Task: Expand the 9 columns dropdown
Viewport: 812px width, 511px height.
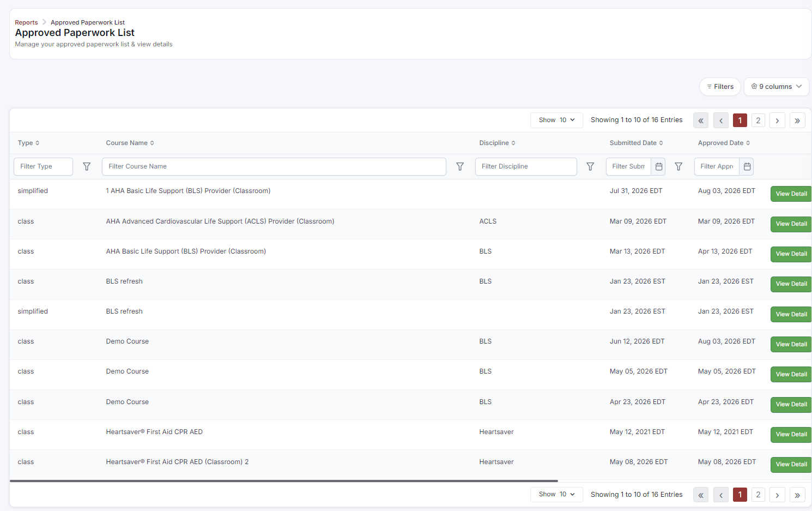Action: click(x=776, y=87)
